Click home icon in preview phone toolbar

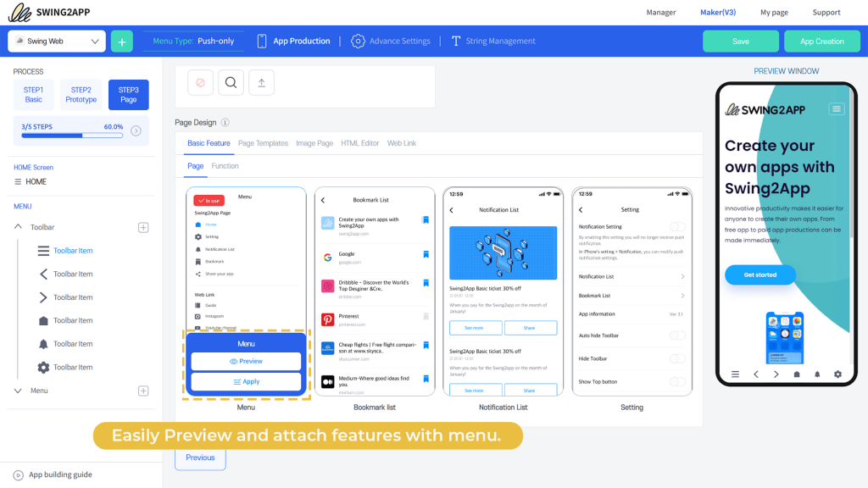[x=797, y=374]
